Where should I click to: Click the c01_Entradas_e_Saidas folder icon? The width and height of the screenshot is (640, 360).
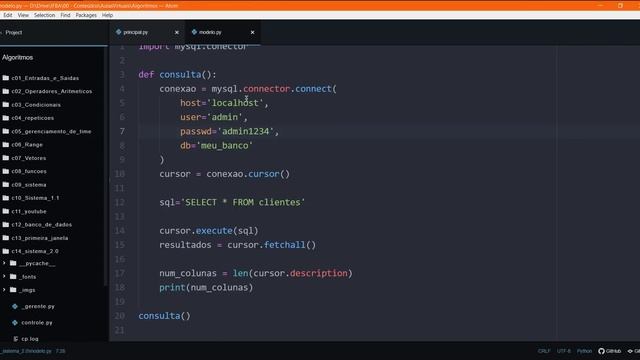point(6,78)
